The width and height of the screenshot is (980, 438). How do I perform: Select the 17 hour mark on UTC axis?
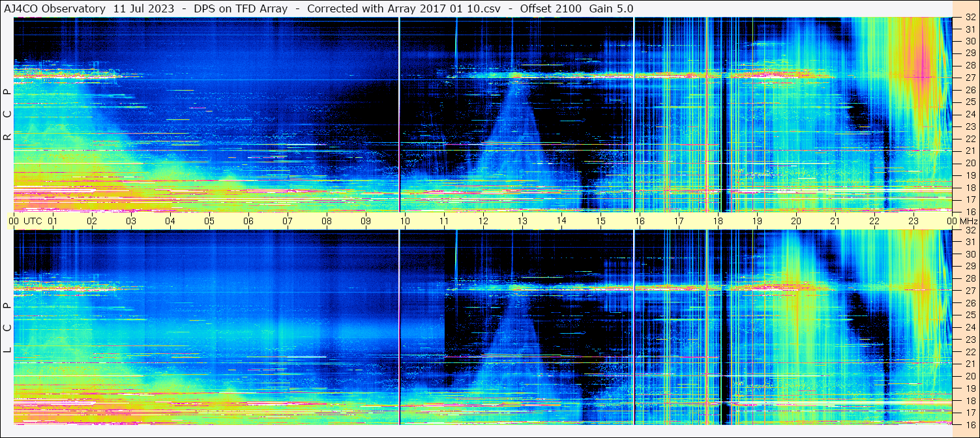pos(679,221)
